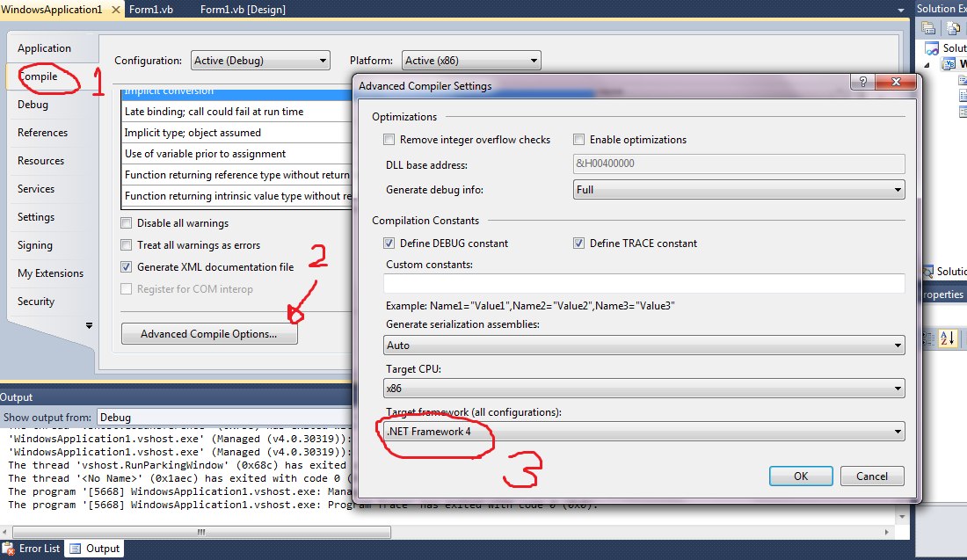Click the Solution Explorer panel title

942,9
